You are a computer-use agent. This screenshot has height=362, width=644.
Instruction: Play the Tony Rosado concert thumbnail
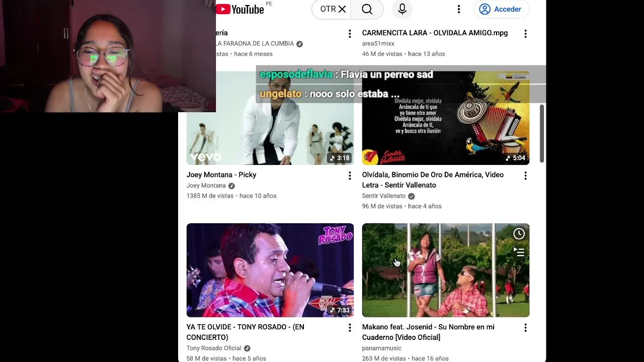pos(270,270)
